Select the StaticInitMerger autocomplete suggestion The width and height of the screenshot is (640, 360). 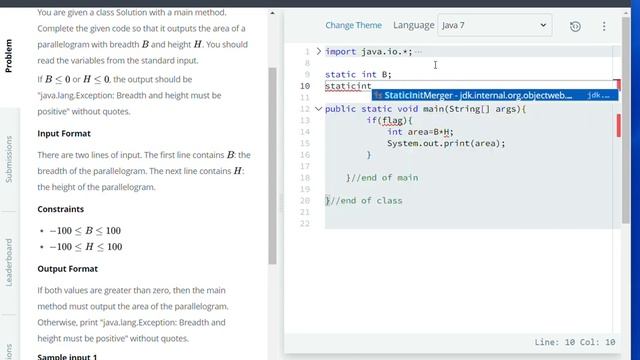(495, 95)
